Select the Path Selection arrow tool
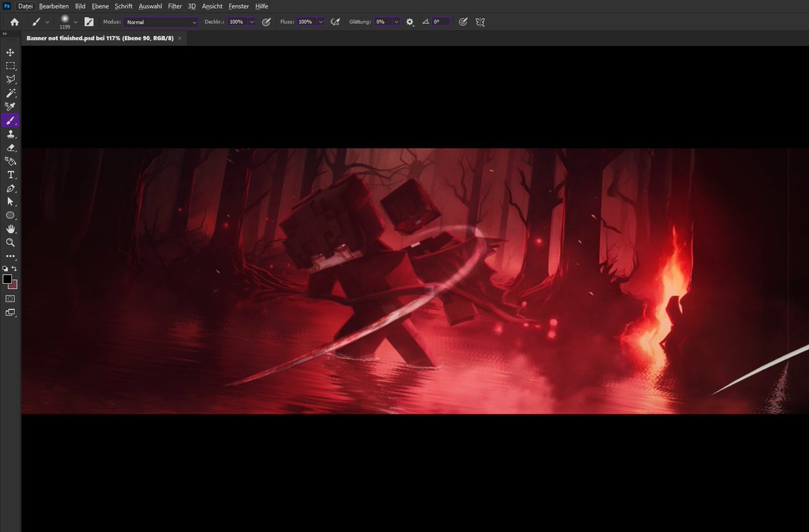Screen dimensions: 809x532 point(10,202)
